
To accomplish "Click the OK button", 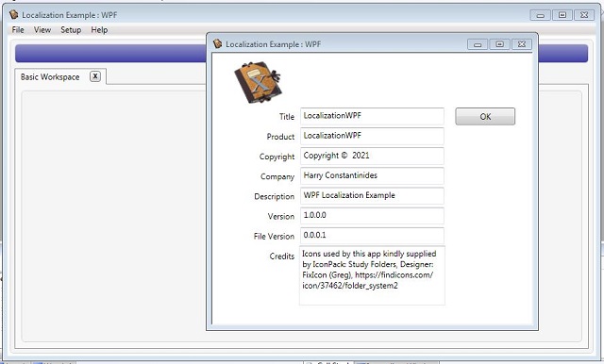I will (485, 116).
